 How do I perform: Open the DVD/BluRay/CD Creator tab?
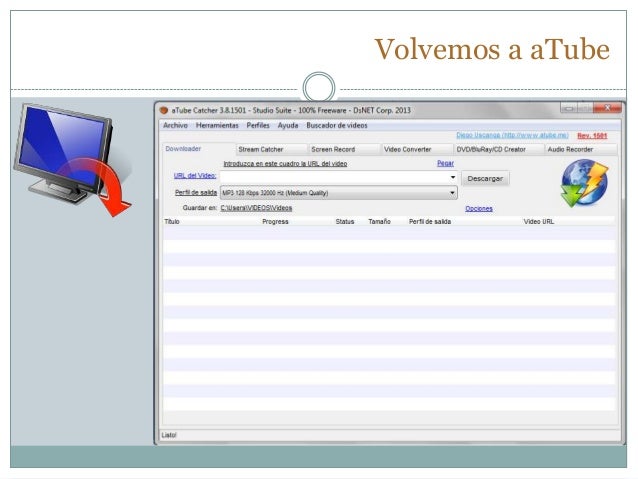coord(499,149)
